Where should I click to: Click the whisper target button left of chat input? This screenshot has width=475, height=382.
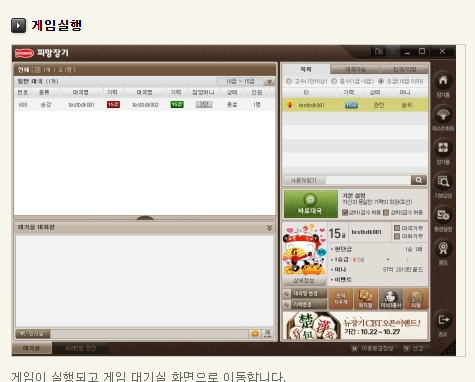coord(33,334)
